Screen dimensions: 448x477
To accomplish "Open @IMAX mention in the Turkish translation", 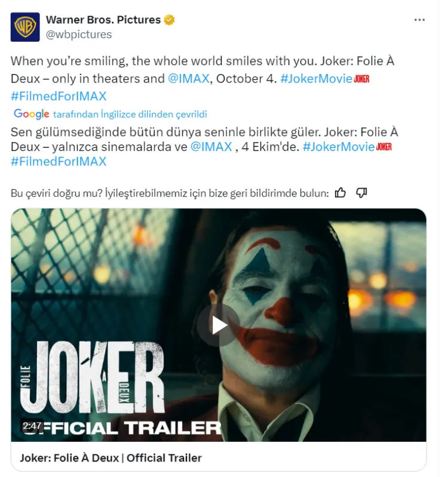I will click(x=211, y=147).
